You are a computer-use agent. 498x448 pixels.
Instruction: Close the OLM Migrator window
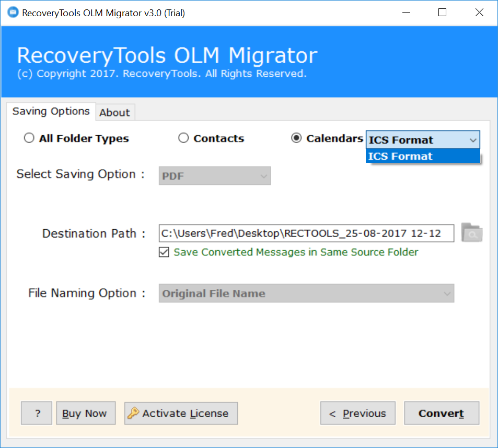coord(479,13)
